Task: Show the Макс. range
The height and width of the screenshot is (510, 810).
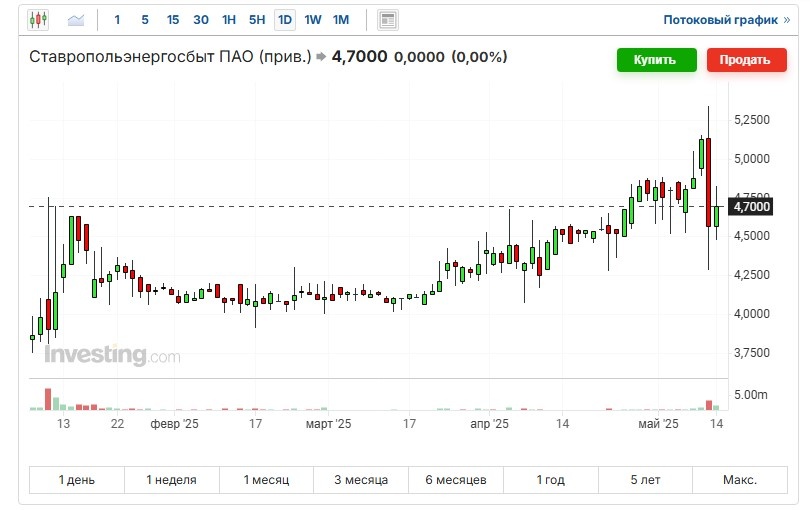Action: [x=740, y=480]
